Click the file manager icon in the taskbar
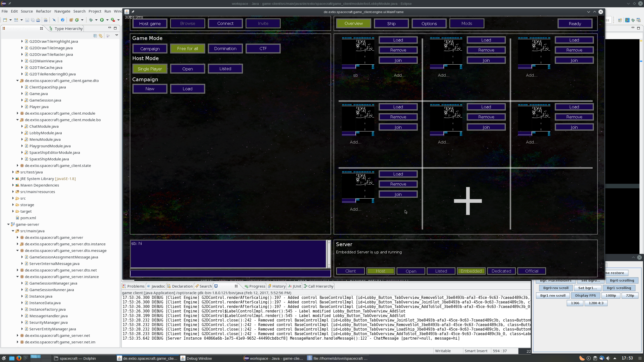Viewport: 644px width, 362px height. (x=12, y=358)
